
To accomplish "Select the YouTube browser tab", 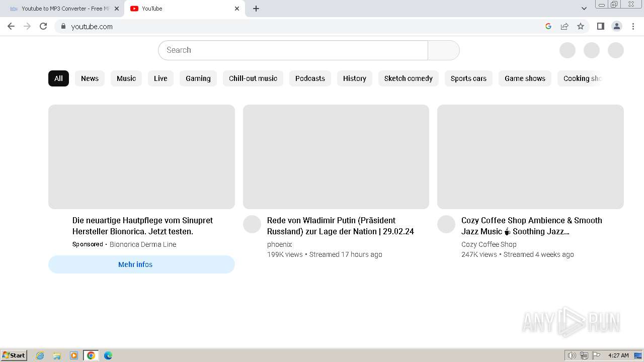I will click(x=185, y=9).
